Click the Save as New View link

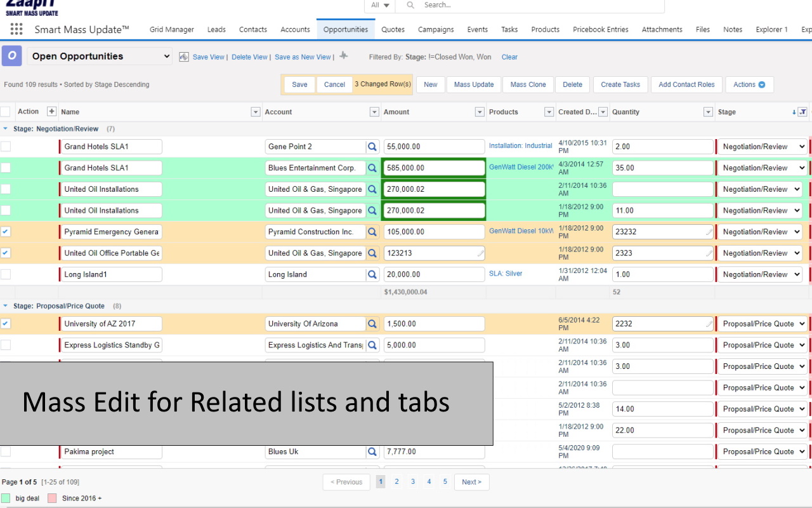click(303, 57)
